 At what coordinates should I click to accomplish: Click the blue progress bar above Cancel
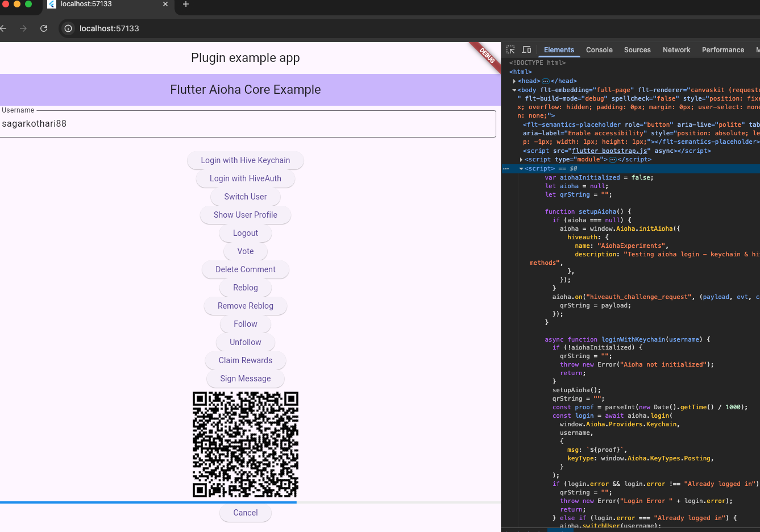click(x=148, y=502)
